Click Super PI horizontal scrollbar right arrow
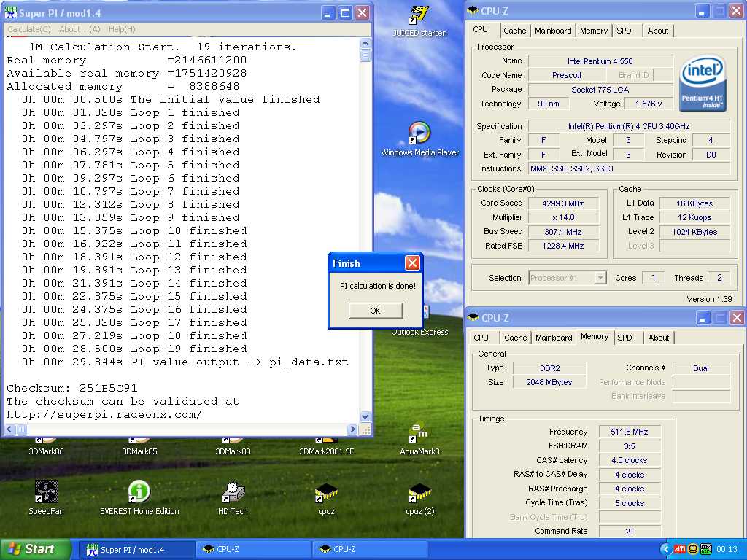The height and width of the screenshot is (560, 747). 352,429
